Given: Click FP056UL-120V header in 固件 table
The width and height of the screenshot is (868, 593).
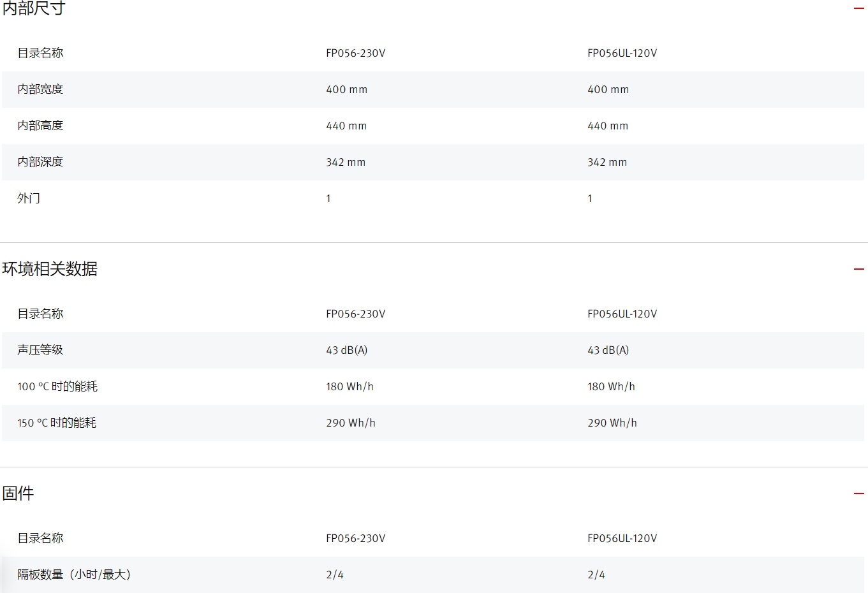Looking at the screenshot, I should pos(622,538).
